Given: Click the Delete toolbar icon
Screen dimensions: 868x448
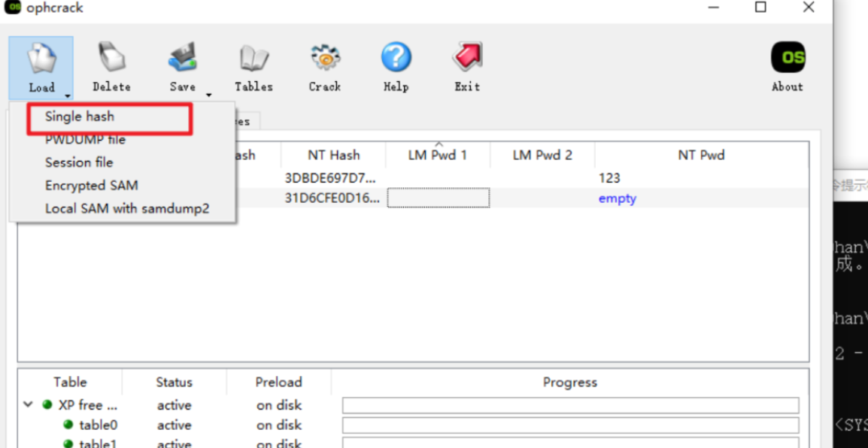Looking at the screenshot, I should click(x=112, y=58).
